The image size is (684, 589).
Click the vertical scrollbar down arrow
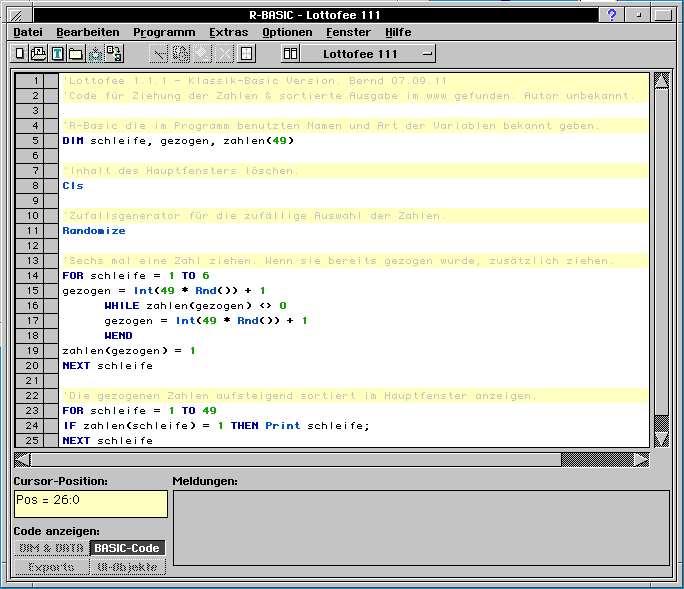(661, 439)
